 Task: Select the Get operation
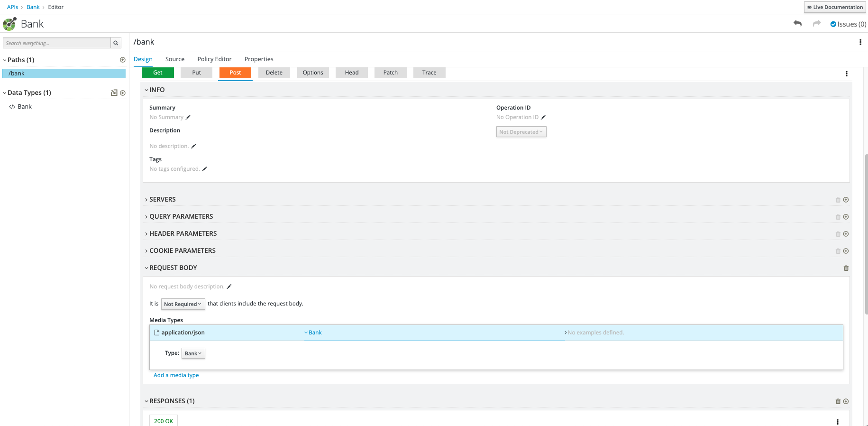click(x=158, y=73)
